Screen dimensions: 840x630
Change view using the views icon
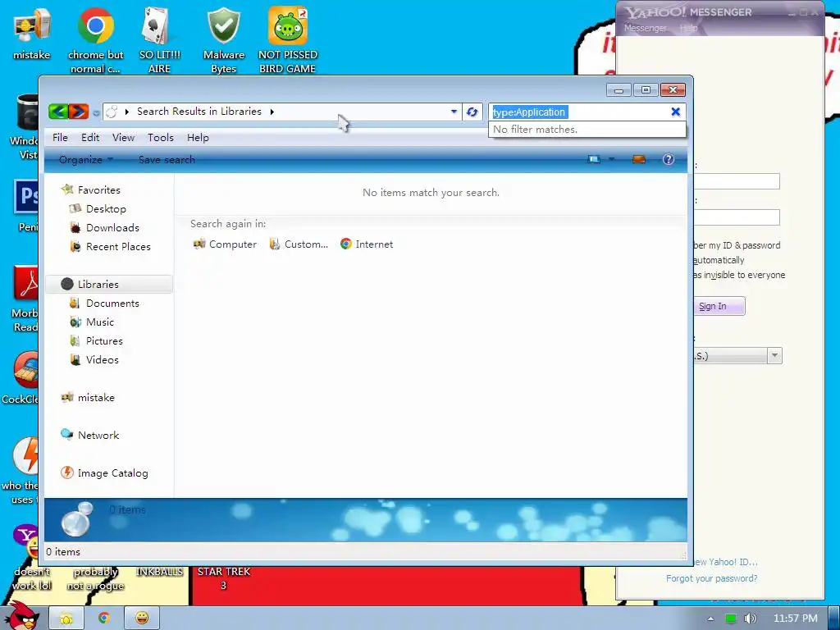tap(594, 159)
